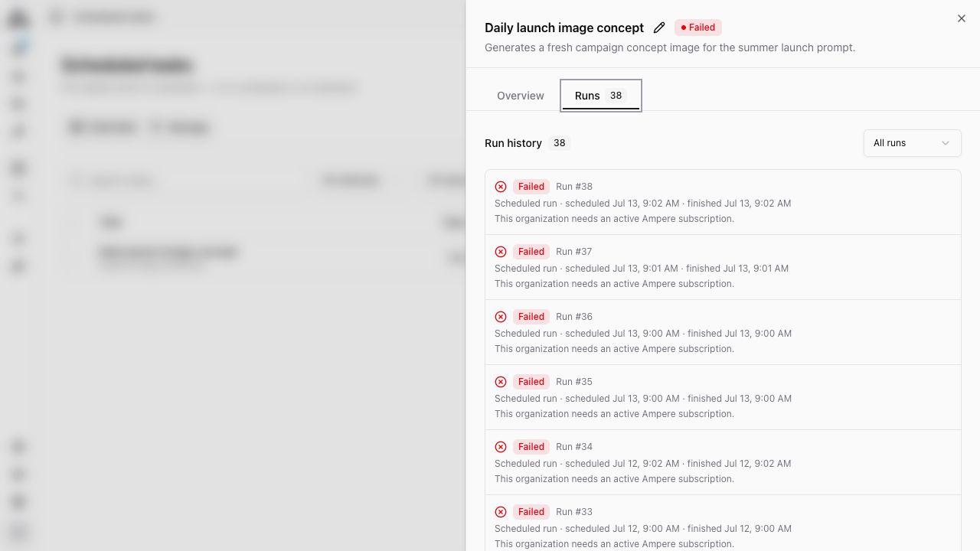This screenshot has width=980, height=551.
Task: Open Run #36 entry
Action: [723, 332]
